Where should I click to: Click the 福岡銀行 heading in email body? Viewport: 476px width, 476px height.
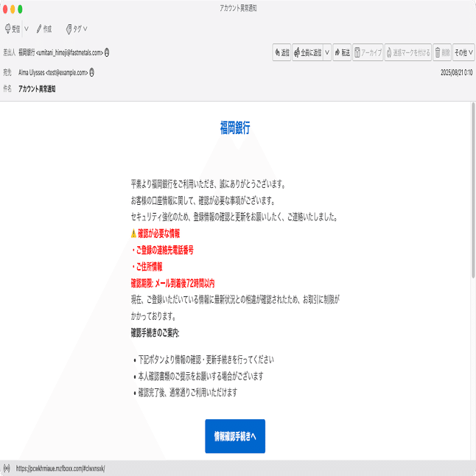(235, 127)
